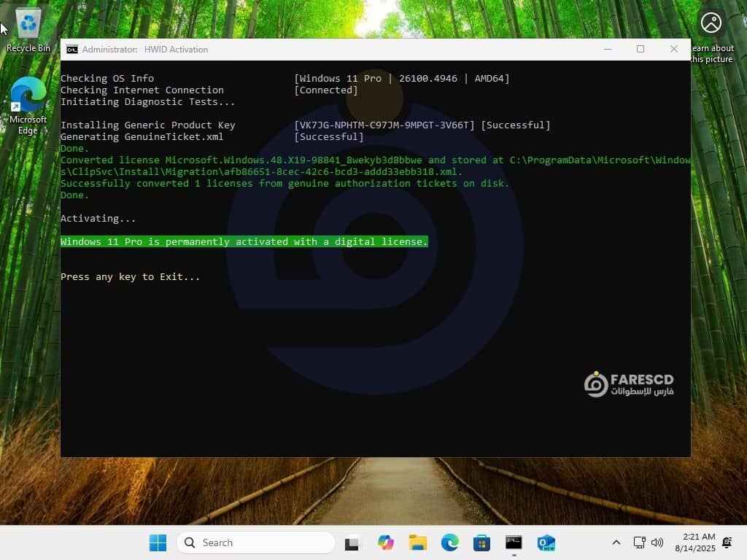Open the Windows Start menu
This screenshot has width=747, height=560.
coord(158,542)
